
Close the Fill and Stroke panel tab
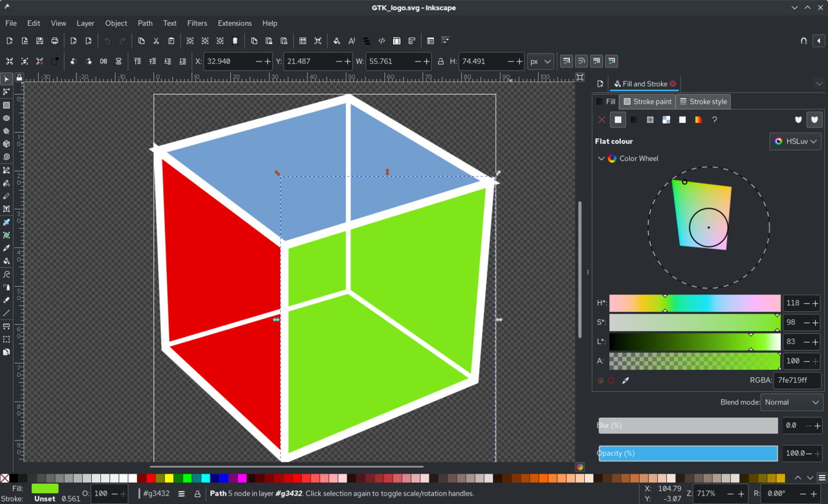(x=673, y=83)
